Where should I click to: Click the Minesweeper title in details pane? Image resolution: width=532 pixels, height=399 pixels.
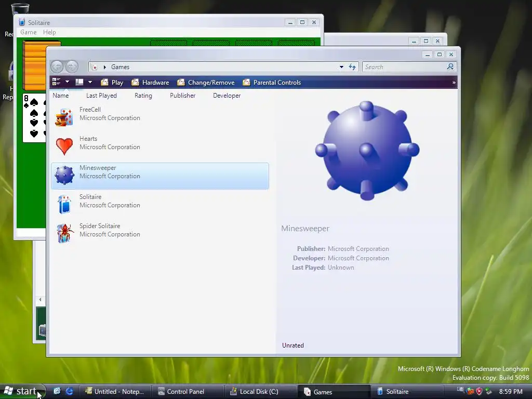(x=305, y=229)
